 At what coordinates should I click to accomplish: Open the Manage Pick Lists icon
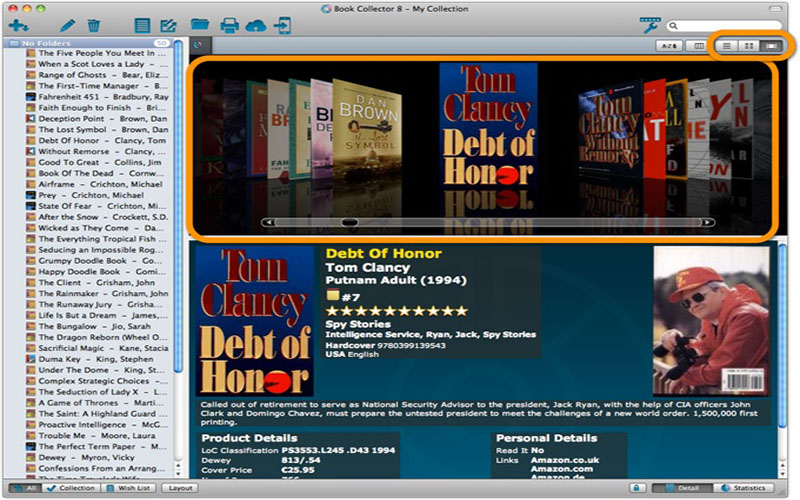(x=142, y=25)
